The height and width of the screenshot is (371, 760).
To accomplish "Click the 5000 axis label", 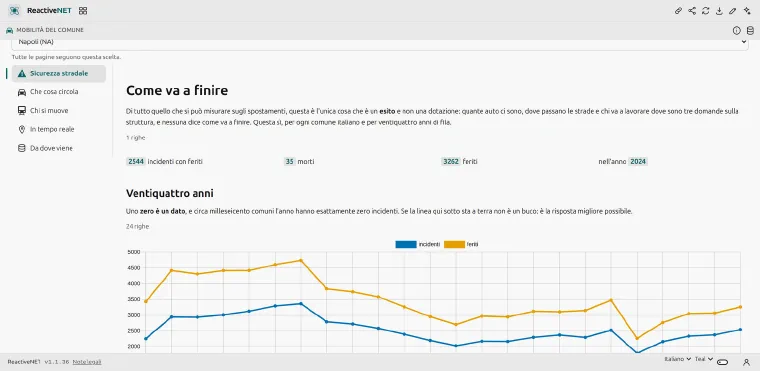I will [133, 252].
